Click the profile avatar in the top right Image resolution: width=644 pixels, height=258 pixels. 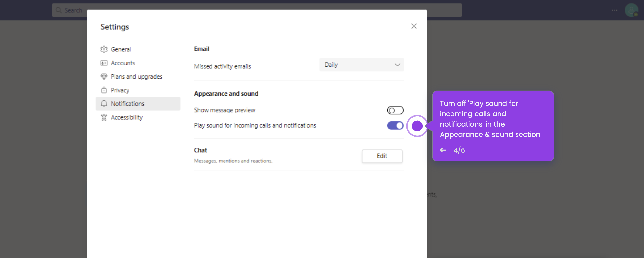click(x=632, y=10)
